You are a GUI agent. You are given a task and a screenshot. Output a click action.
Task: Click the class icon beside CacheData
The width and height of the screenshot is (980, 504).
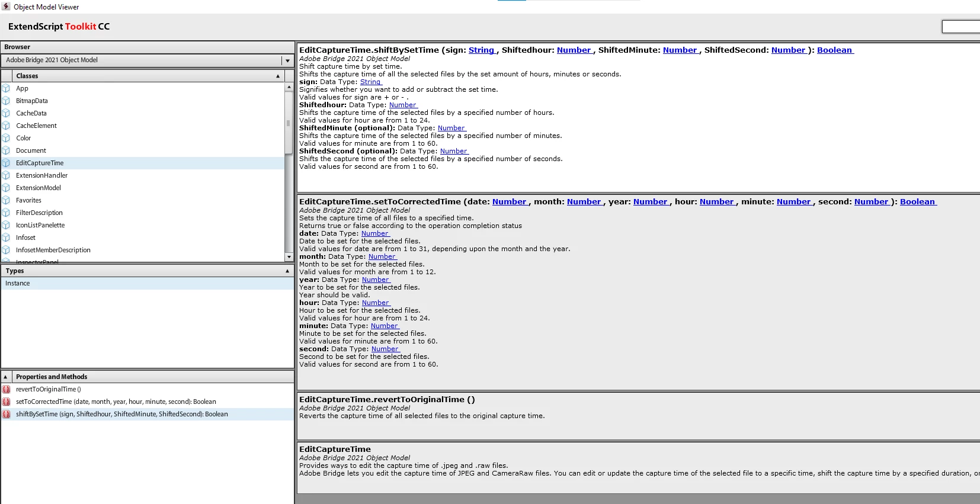coord(6,113)
